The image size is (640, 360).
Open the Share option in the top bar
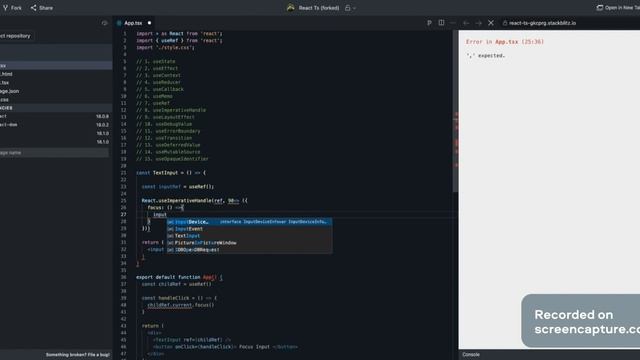point(42,8)
